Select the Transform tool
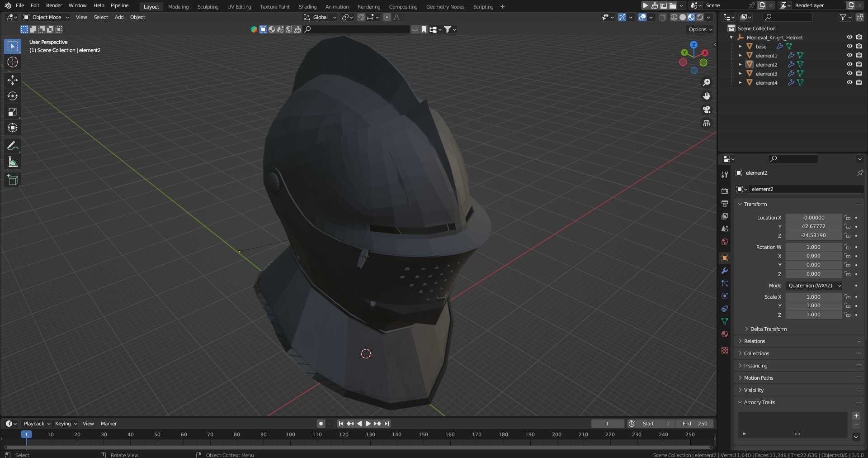This screenshot has width=868, height=458. point(13,128)
